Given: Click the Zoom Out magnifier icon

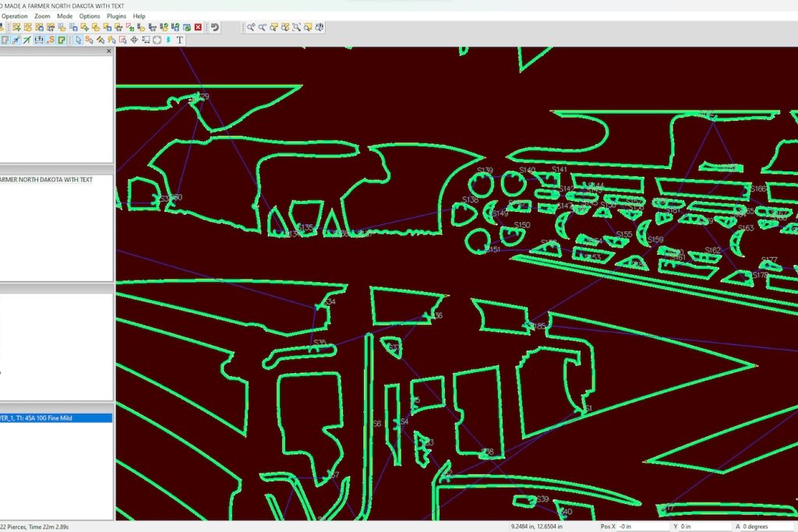Looking at the screenshot, I should [263, 27].
